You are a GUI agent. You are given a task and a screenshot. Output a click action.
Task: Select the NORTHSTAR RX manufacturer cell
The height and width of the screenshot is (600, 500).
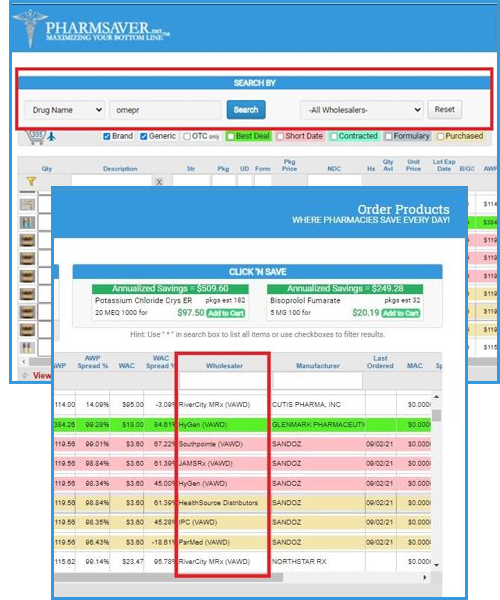pyautogui.click(x=318, y=562)
